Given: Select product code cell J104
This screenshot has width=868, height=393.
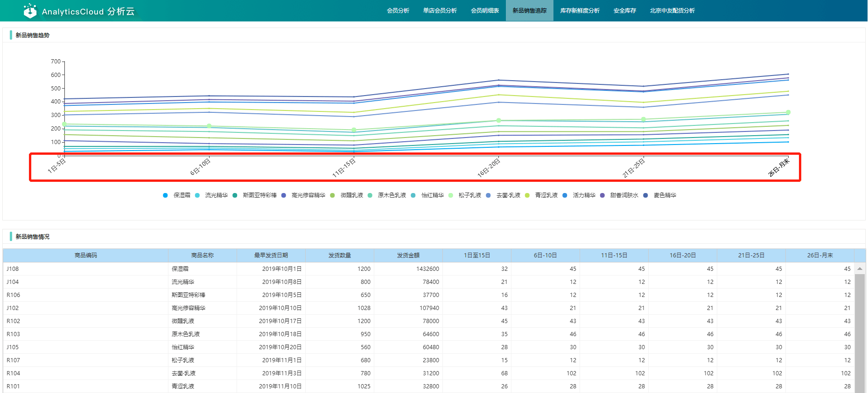Looking at the screenshot, I should (x=86, y=282).
